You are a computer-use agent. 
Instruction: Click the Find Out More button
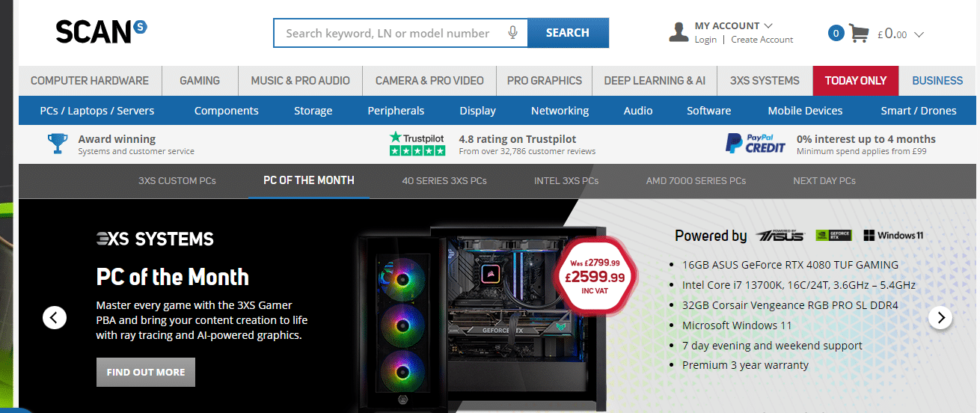(146, 372)
